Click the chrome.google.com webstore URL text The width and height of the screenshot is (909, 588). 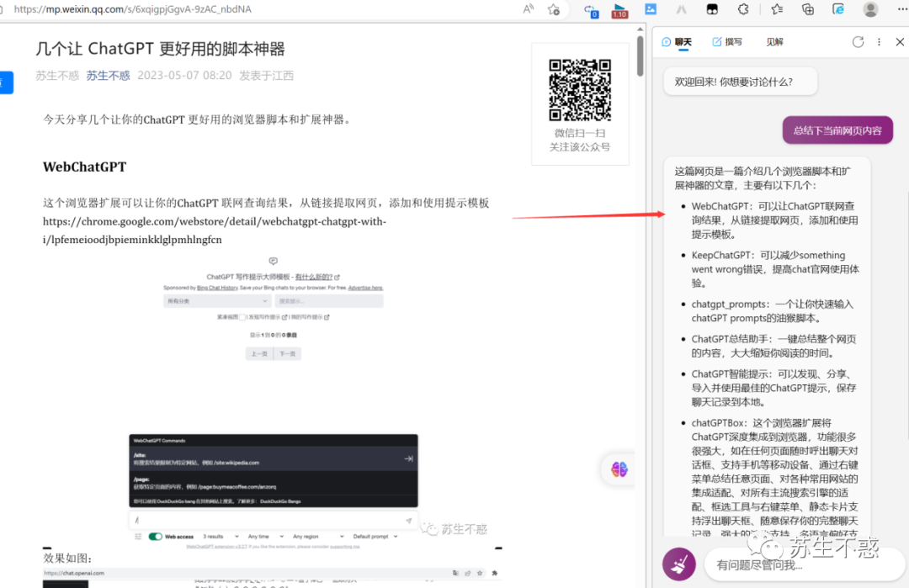pyautogui.click(x=215, y=230)
